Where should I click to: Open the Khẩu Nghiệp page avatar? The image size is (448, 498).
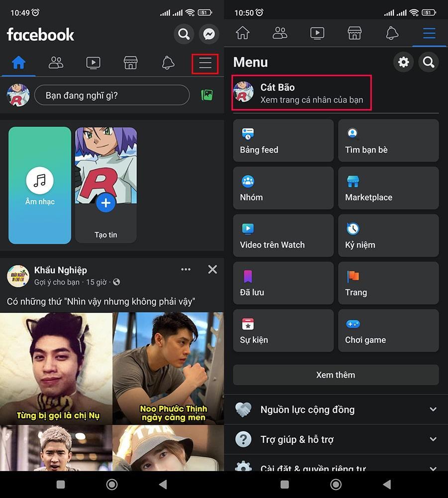click(x=18, y=276)
